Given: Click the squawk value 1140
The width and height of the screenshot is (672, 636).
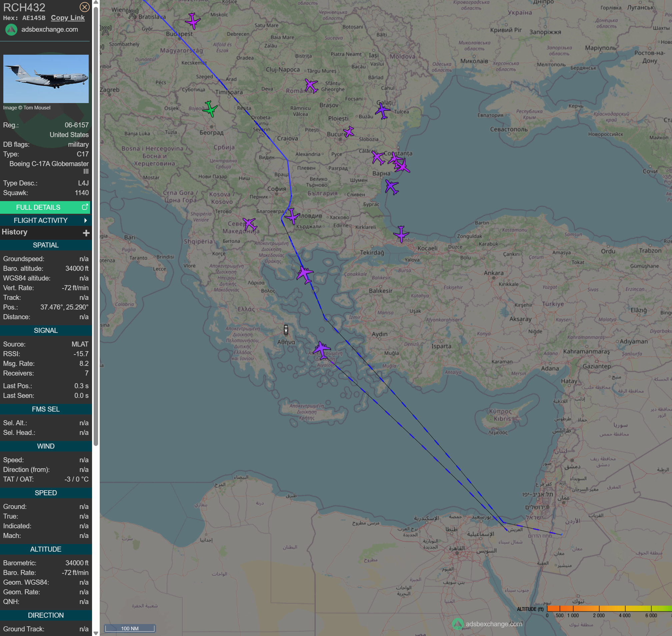Looking at the screenshot, I should coord(82,193).
